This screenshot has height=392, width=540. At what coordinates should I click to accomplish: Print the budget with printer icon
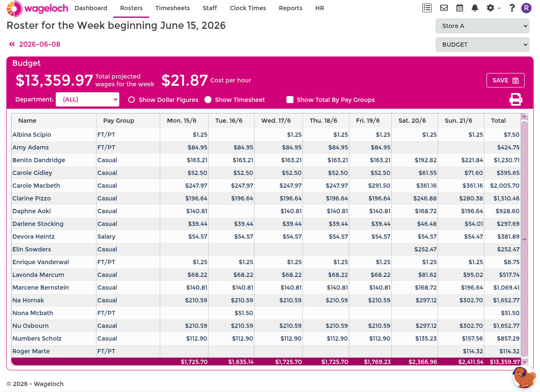(516, 99)
